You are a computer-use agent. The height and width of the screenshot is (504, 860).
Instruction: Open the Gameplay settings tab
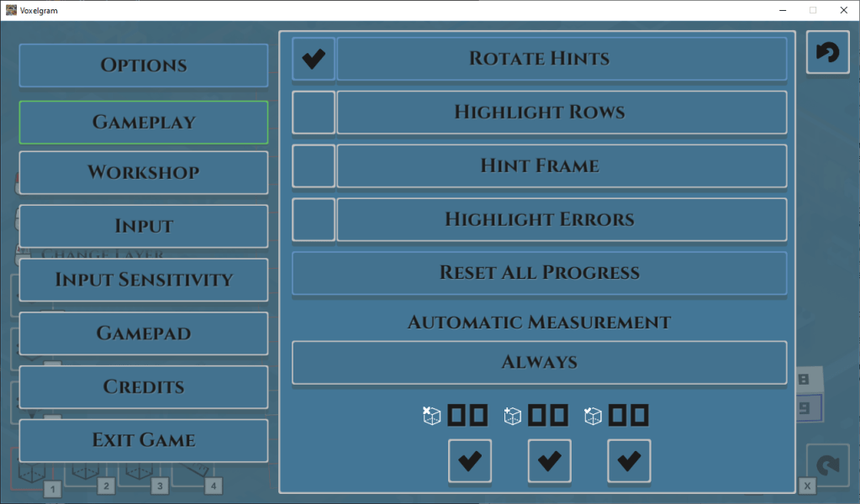point(144,122)
